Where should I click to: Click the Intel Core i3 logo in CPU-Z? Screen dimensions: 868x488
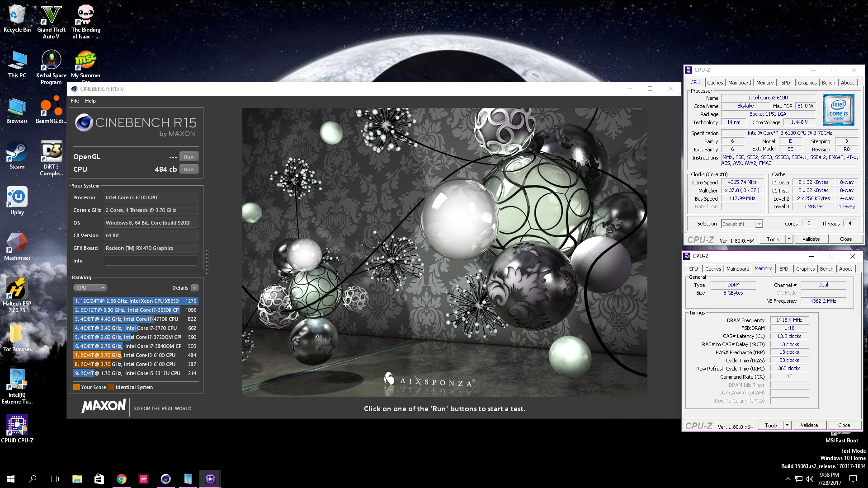[x=839, y=110]
